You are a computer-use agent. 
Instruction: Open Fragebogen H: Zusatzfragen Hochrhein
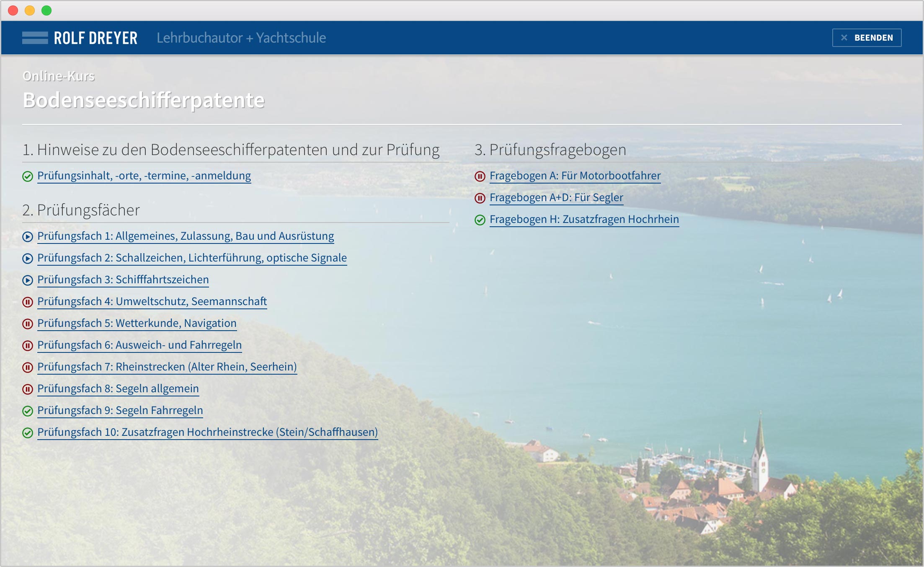(584, 219)
